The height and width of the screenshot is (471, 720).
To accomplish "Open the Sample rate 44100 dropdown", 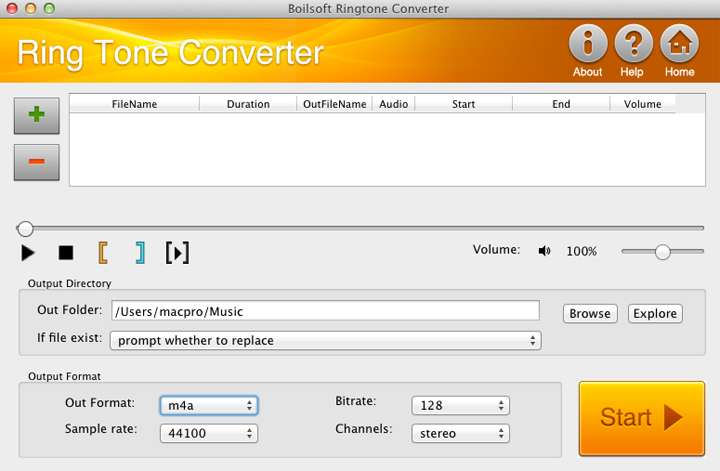I will pos(209,433).
